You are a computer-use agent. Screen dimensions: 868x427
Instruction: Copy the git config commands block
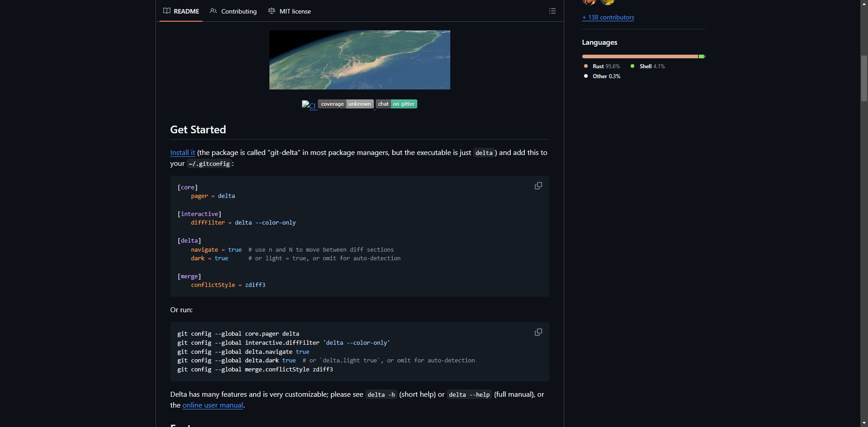pyautogui.click(x=538, y=332)
